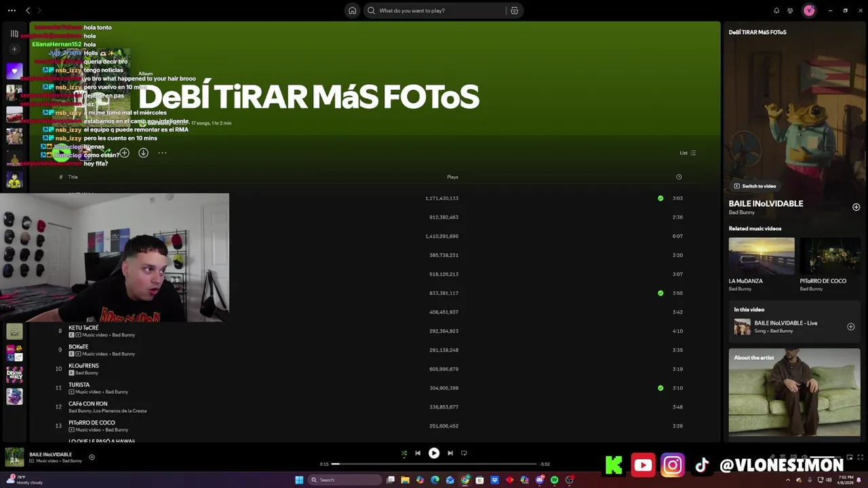868x488 pixels.
Task: Go forward with the forward arrow
Action: (39, 10)
